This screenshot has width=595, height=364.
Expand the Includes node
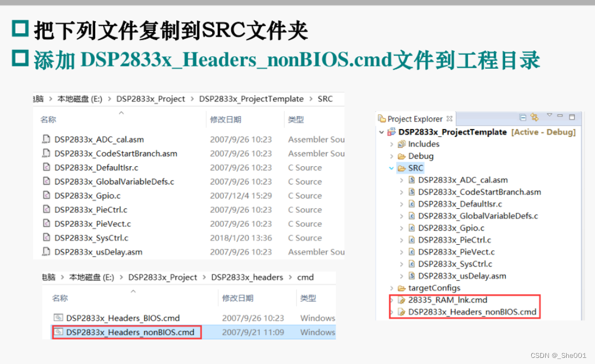coord(391,144)
